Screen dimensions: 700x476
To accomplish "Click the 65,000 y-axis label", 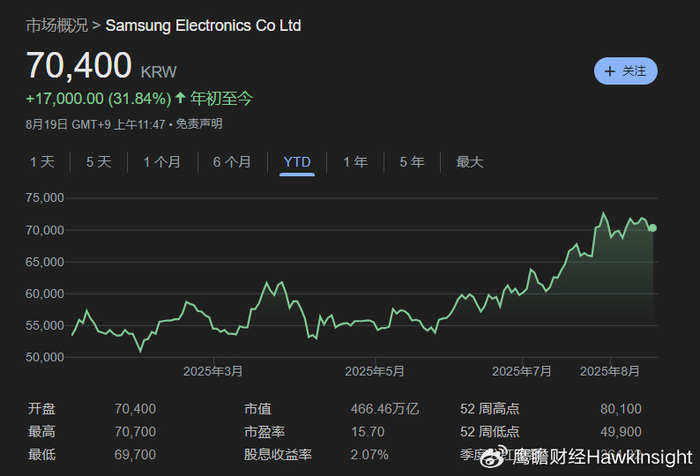I will click(x=45, y=262).
